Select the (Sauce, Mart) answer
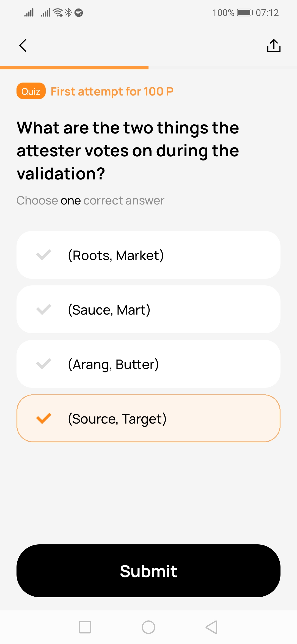The width and height of the screenshot is (297, 644). (x=148, y=310)
